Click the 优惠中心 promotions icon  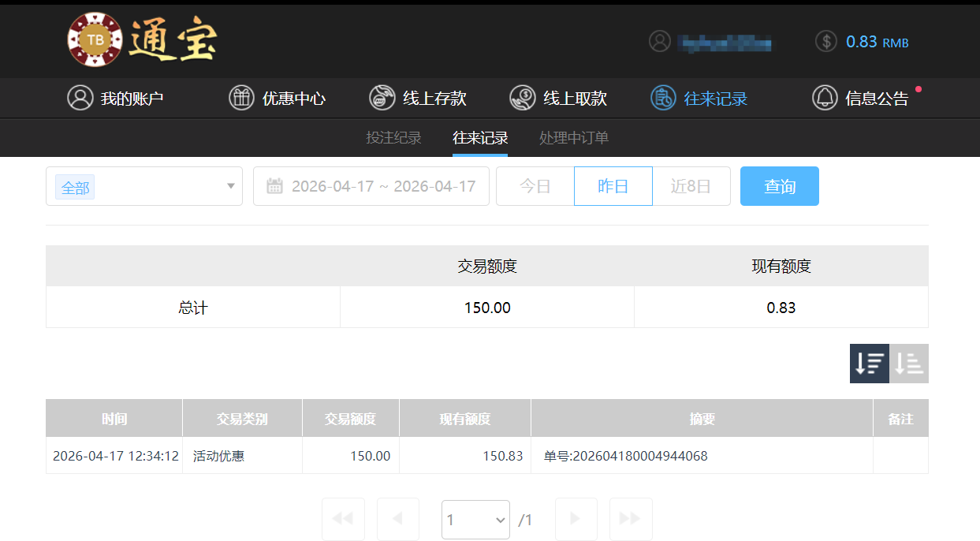241,98
